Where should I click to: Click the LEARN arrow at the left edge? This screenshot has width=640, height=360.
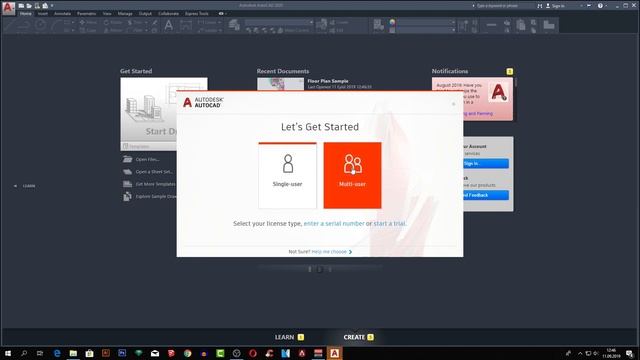(16, 186)
